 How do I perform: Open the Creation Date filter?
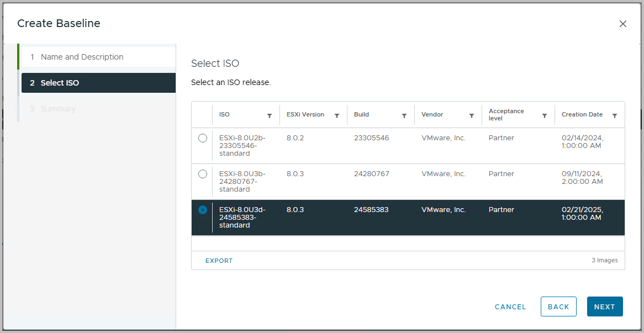[x=614, y=115]
